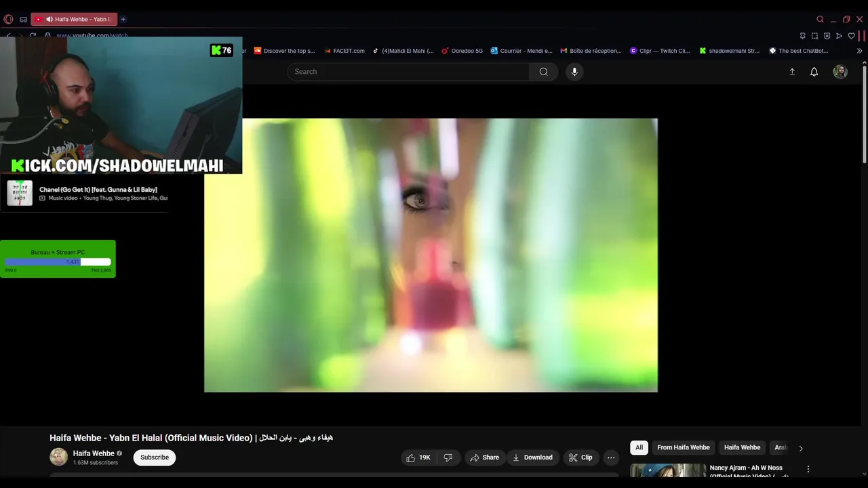Select the All filter chip
This screenshot has width=868, height=488.
[639, 447]
